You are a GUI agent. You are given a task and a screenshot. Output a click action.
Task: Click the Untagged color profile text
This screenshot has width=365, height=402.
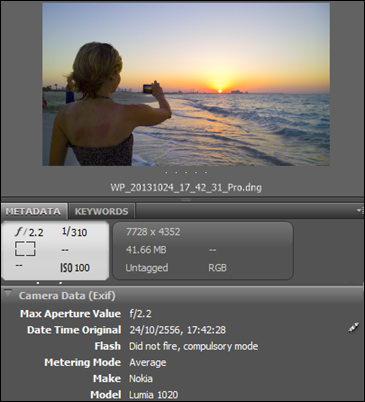tap(147, 268)
